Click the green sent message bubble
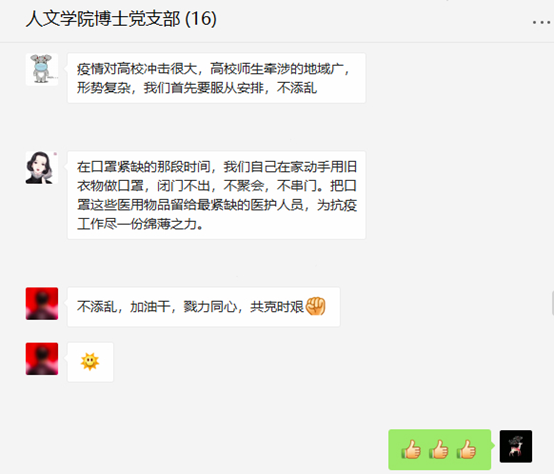 (x=440, y=449)
